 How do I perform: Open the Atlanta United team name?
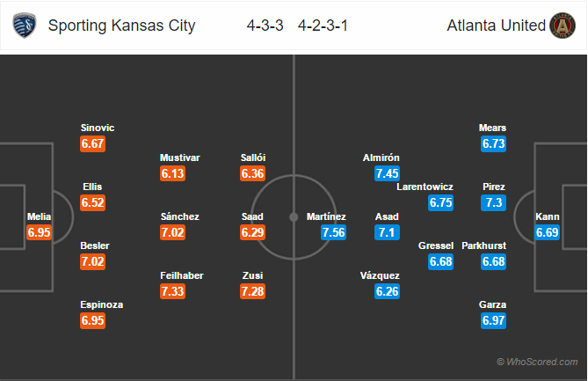[496, 26]
